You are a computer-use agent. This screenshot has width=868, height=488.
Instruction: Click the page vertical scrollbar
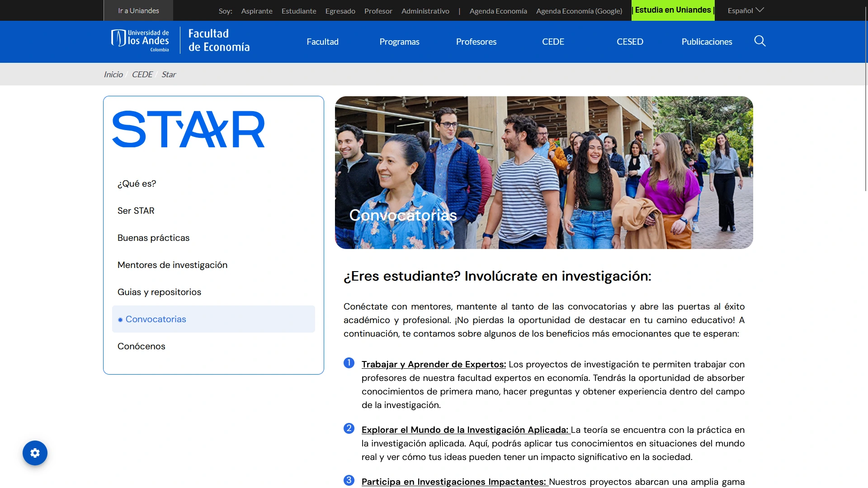pyautogui.click(x=865, y=99)
